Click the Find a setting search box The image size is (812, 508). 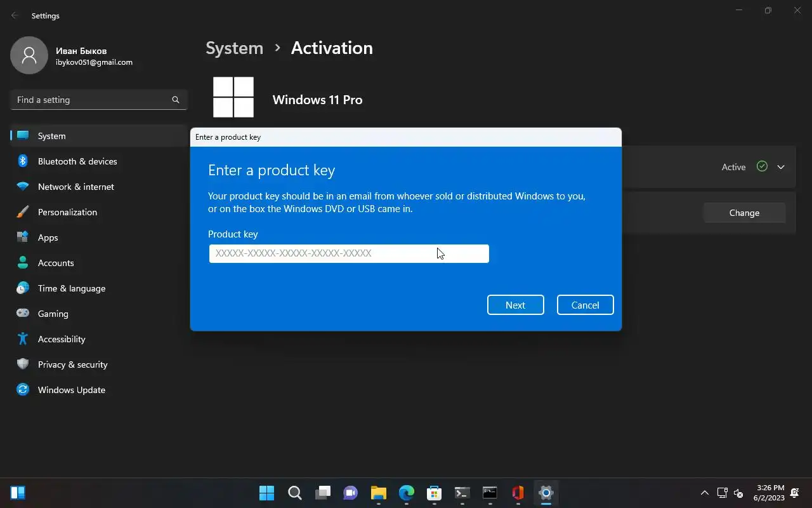[99, 100]
